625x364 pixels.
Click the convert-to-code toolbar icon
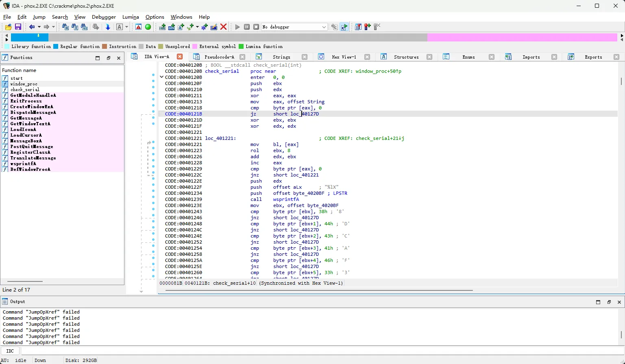162,27
